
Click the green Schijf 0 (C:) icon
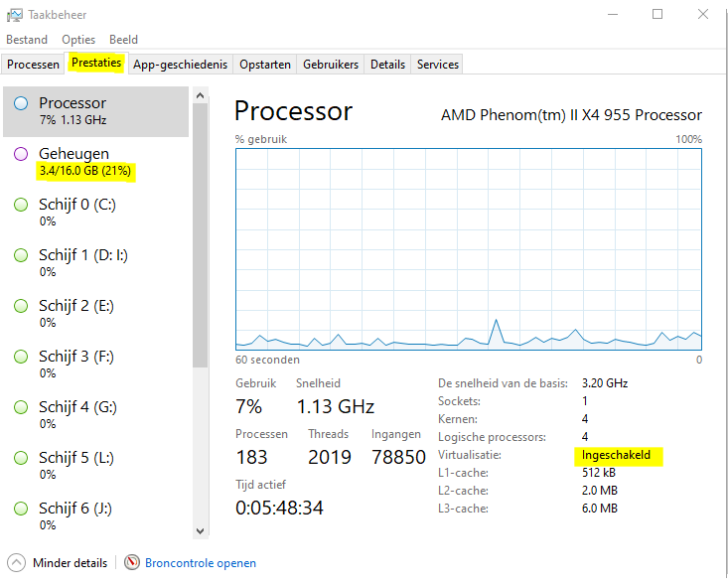(x=21, y=205)
